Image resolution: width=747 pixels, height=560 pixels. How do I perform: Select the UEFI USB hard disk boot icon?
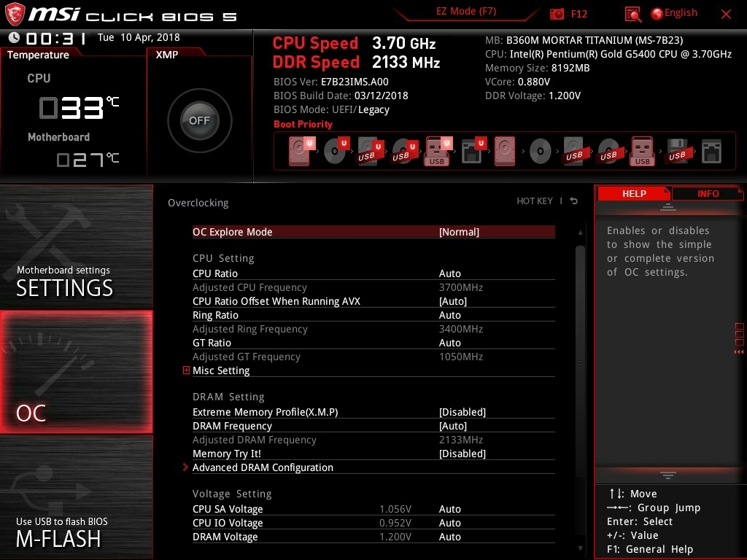(x=371, y=152)
